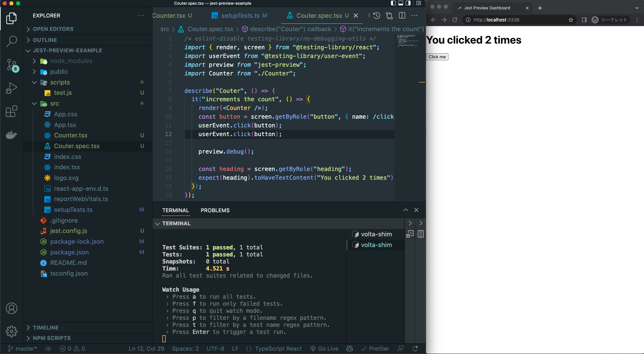The height and width of the screenshot is (354, 644).
Task: Open Run and Debug view
Action: tap(11, 88)
